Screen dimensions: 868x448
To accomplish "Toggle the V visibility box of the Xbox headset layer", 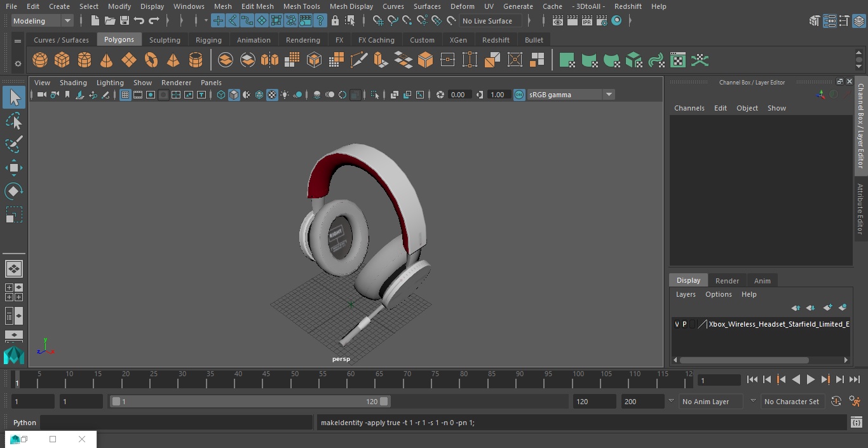I will pyautogui.click(x=677, y=324).
